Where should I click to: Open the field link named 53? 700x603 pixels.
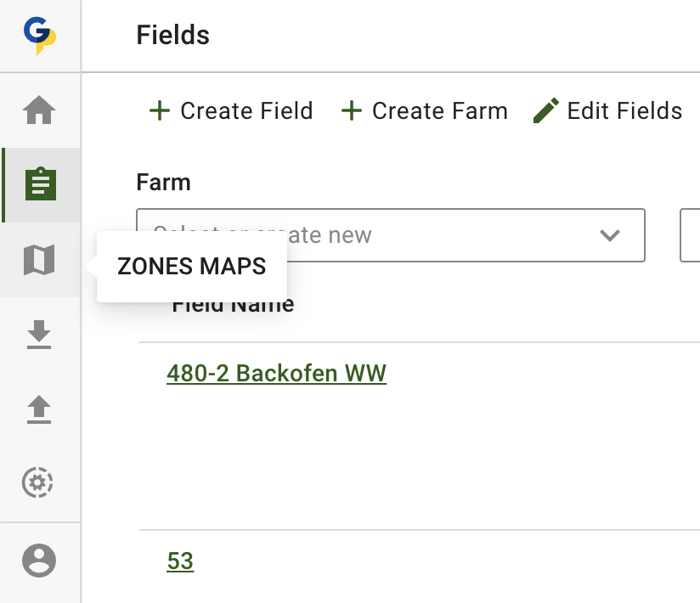click(180, 561)
